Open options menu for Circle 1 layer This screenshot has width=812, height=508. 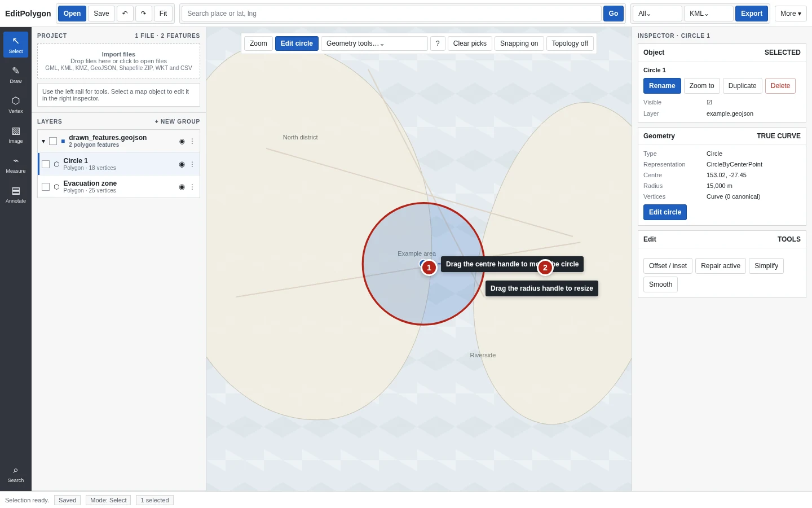[x=192, y=164]
